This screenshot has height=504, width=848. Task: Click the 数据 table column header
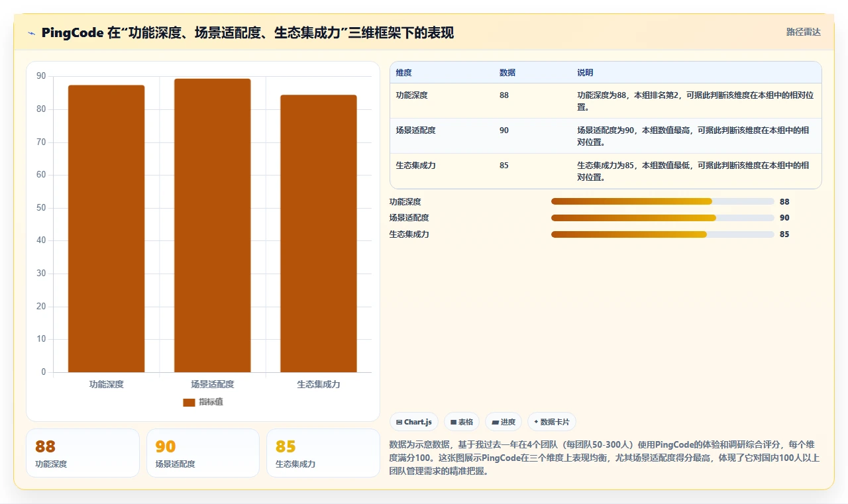(507, 73)
